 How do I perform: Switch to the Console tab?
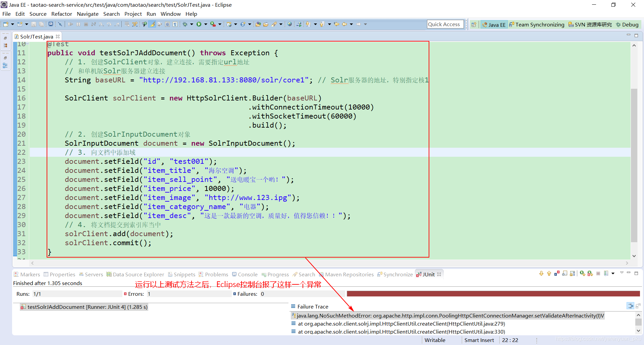245,274
